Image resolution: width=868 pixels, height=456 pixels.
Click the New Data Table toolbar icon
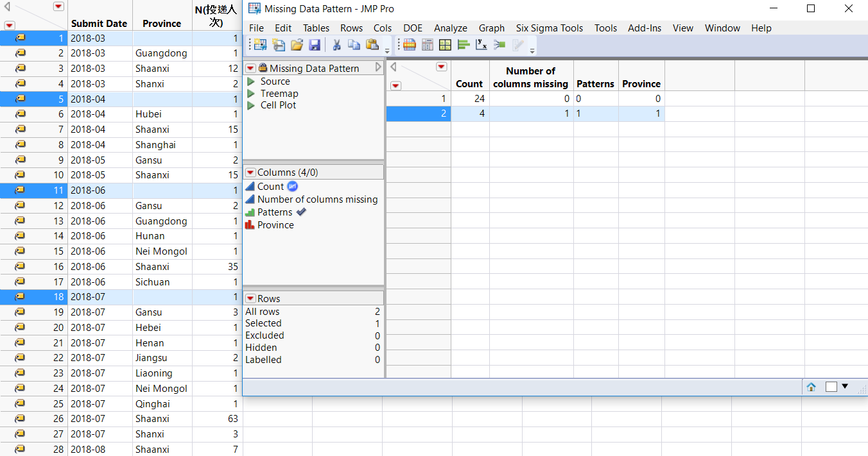point(260,45)
